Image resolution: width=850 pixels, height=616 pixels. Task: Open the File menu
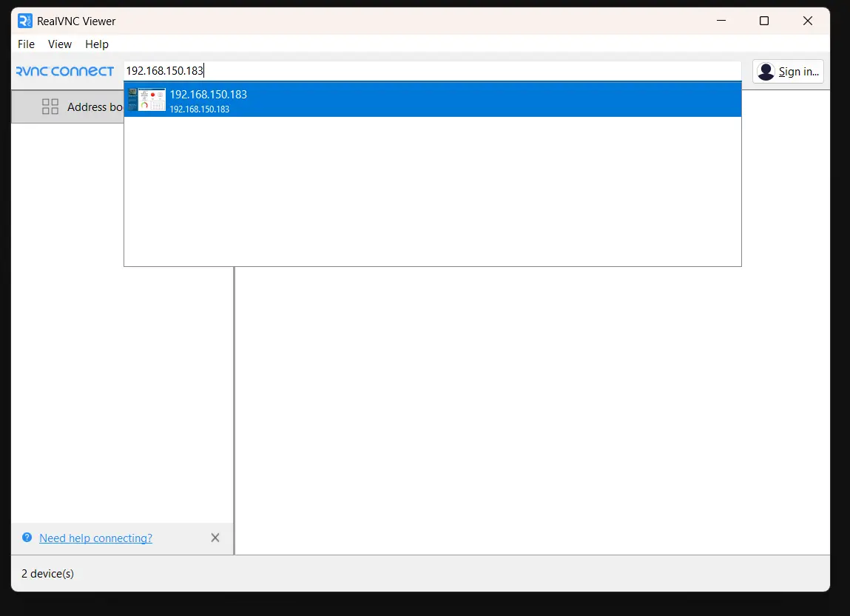pyautogui.click(x=26, y=44)
